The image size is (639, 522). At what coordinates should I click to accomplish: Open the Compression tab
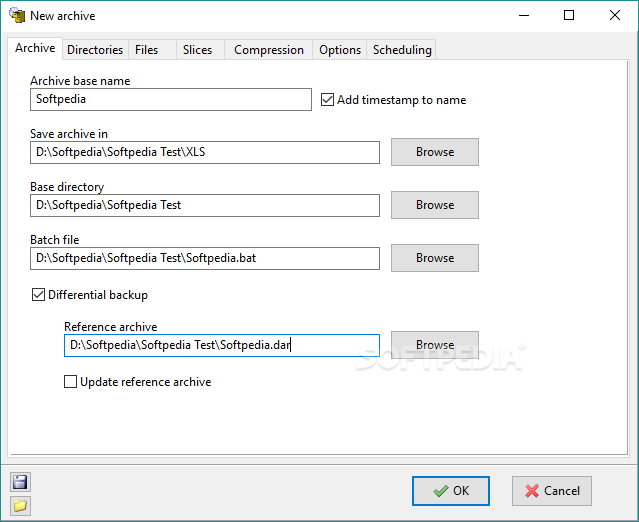coord(269,50)
